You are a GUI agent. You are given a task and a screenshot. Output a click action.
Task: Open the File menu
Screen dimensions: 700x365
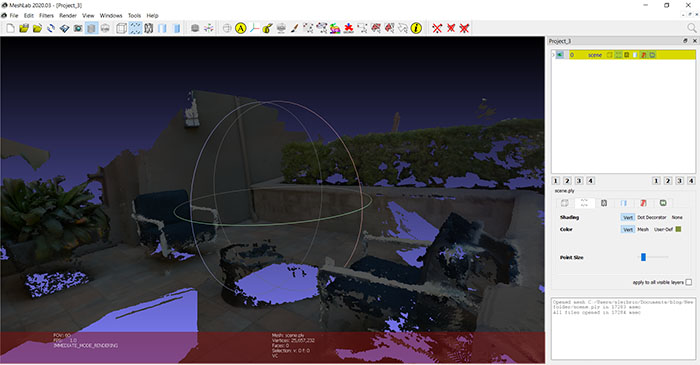[x=14, y=15]
